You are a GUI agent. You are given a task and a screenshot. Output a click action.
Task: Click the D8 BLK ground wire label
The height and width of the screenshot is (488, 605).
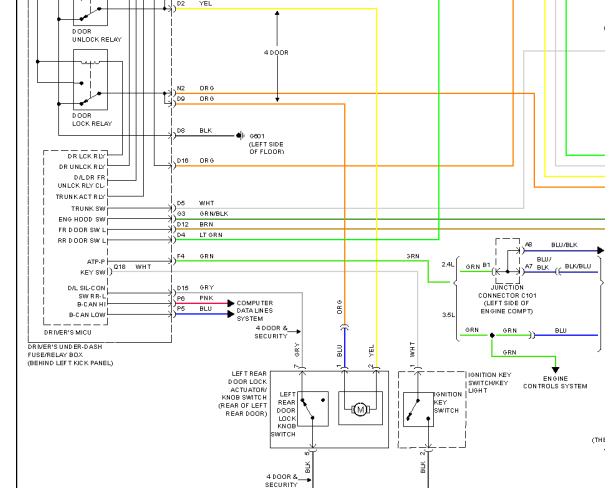click(x=195, y=130)
